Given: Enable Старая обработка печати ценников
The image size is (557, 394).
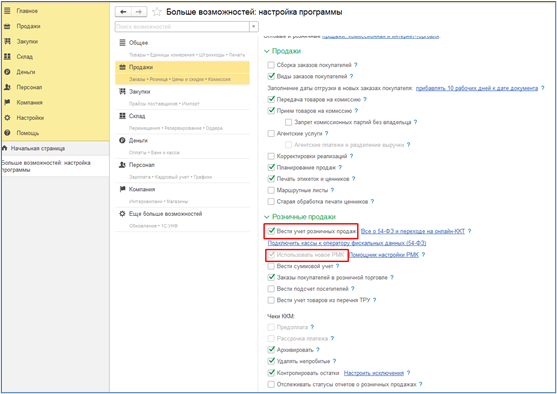Looking at the screenshot, I should click(271, 202).
